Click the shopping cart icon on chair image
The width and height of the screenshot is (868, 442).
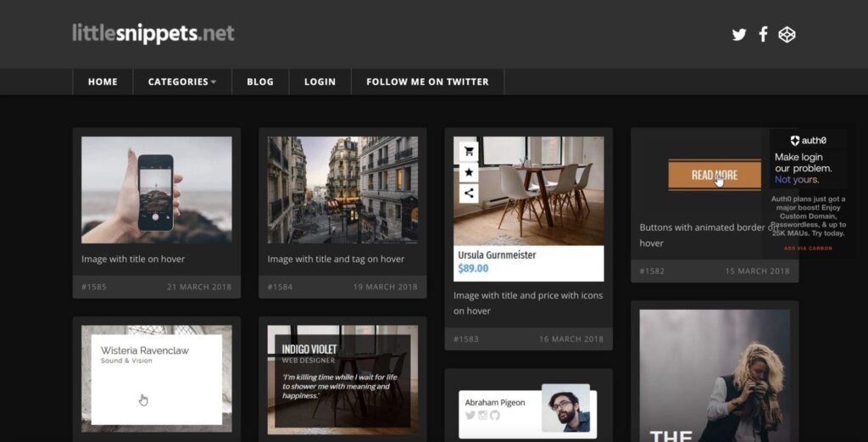coord(469,152)
